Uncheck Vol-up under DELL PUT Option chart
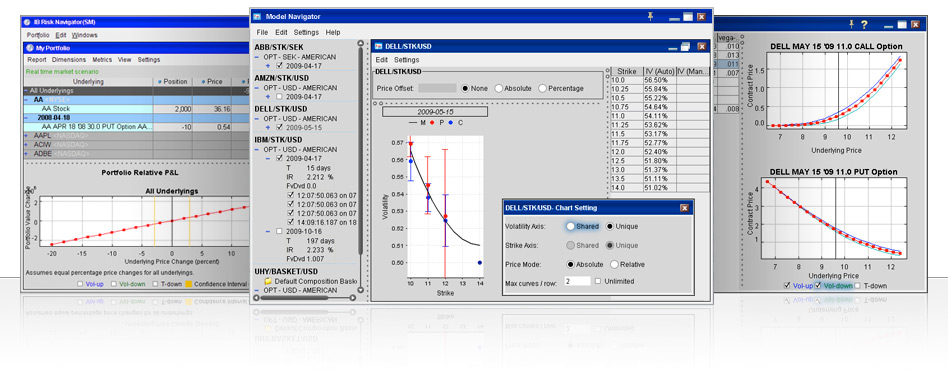948x370 pixels. pyautogui.click(x=786, y=285)
